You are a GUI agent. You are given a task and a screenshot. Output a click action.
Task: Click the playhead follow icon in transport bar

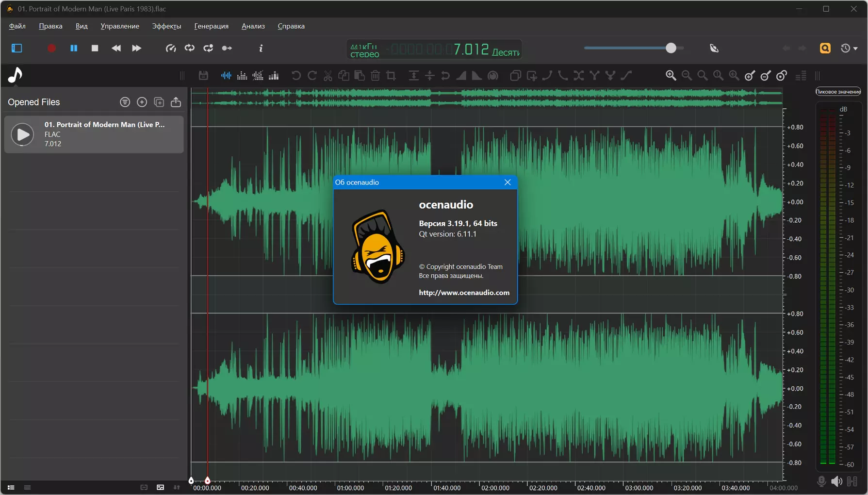pos(227,48)
